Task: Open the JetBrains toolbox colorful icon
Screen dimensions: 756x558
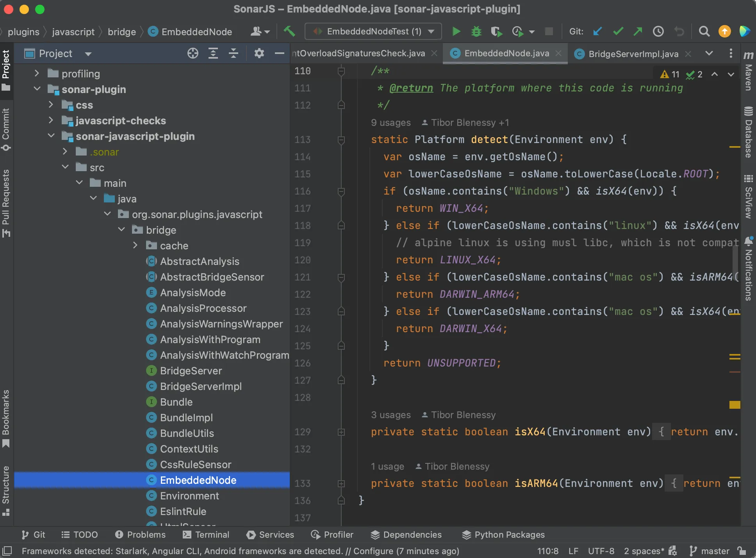Action: pos(745,31)
